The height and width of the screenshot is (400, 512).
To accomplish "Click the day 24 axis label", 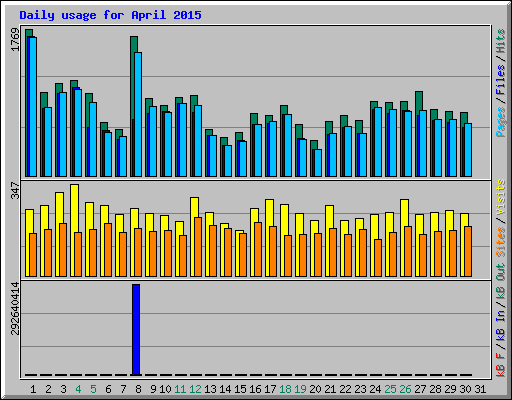I will tap(375, 389).
